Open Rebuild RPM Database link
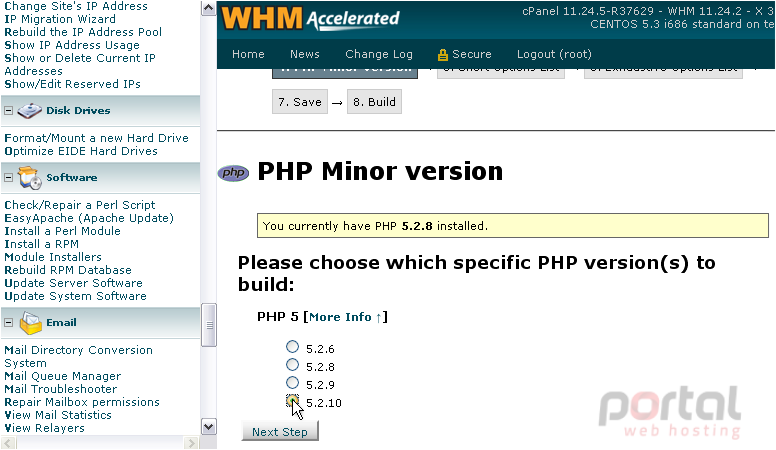The image size is (776, 450). pos(68,270)
